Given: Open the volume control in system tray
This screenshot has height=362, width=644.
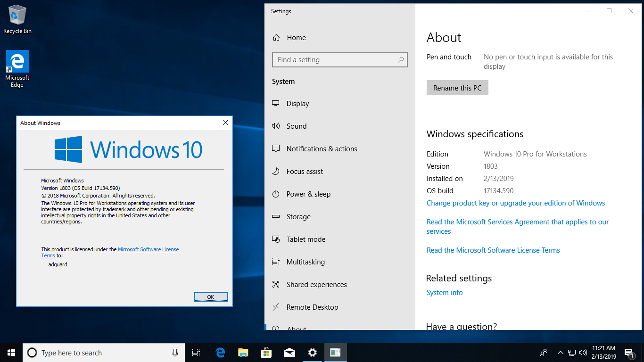Looking at the screenshot, I should pyautogui.click(x=583, y=353).
